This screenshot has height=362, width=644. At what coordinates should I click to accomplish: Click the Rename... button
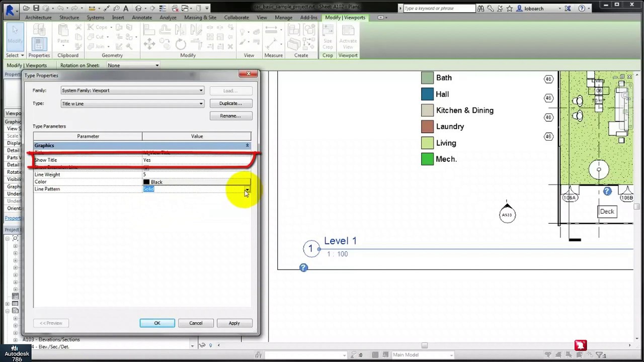[230, 116]
